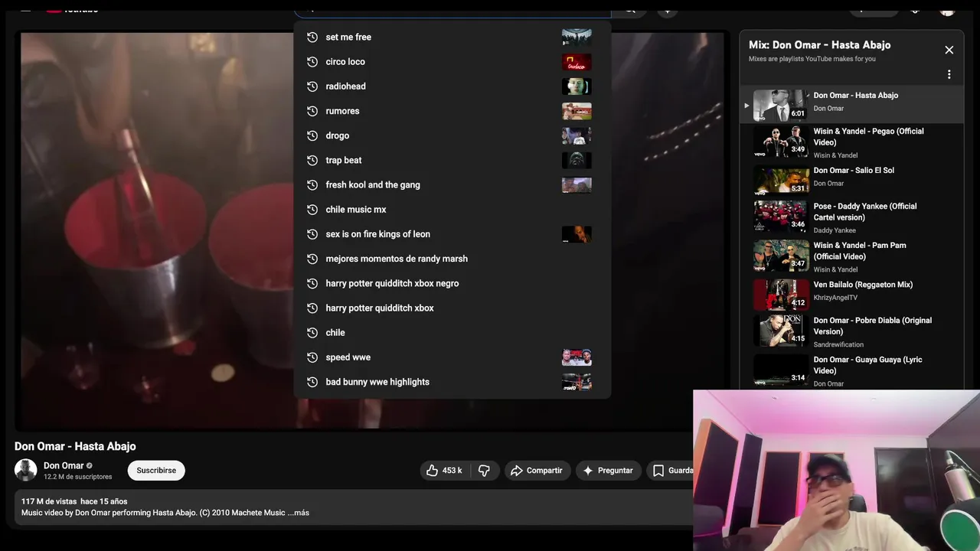Play 'Don Omar - Guaya Guaya' from mix
The image size is (980, 551).
pos(852,370)
